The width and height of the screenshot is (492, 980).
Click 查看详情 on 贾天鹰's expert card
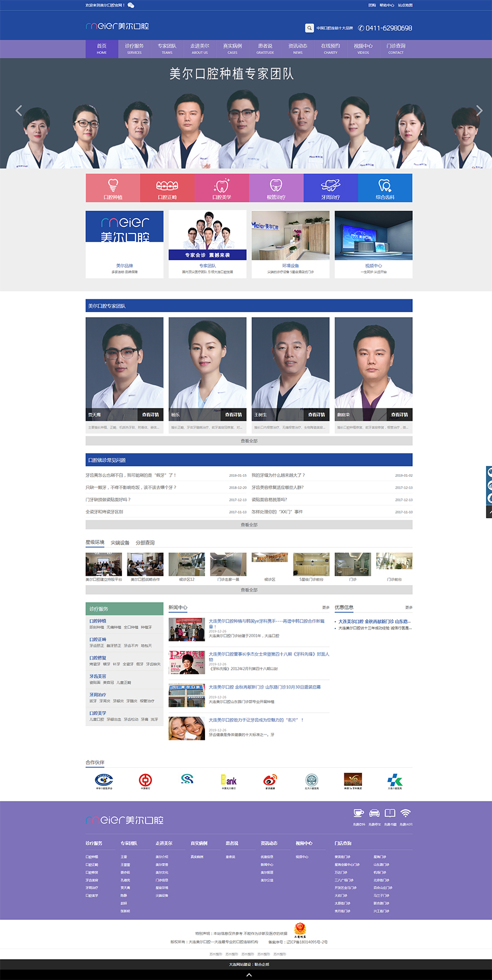150,415
